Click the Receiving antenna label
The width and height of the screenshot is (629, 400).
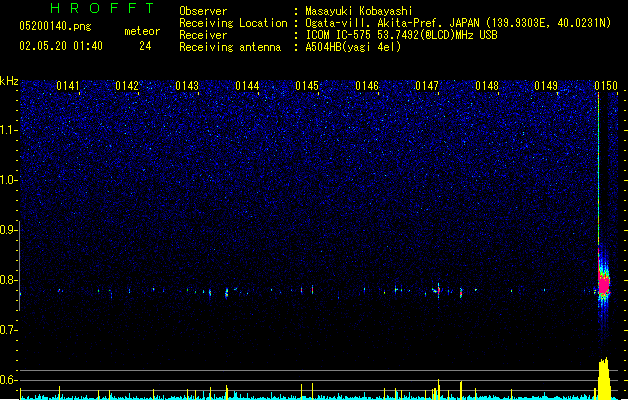pos(230,47)
